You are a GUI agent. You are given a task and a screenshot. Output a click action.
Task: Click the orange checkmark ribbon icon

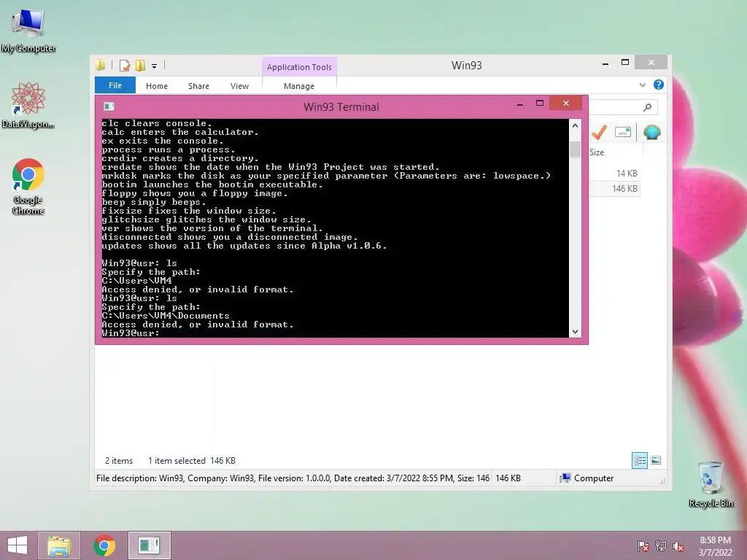point(599,132)
